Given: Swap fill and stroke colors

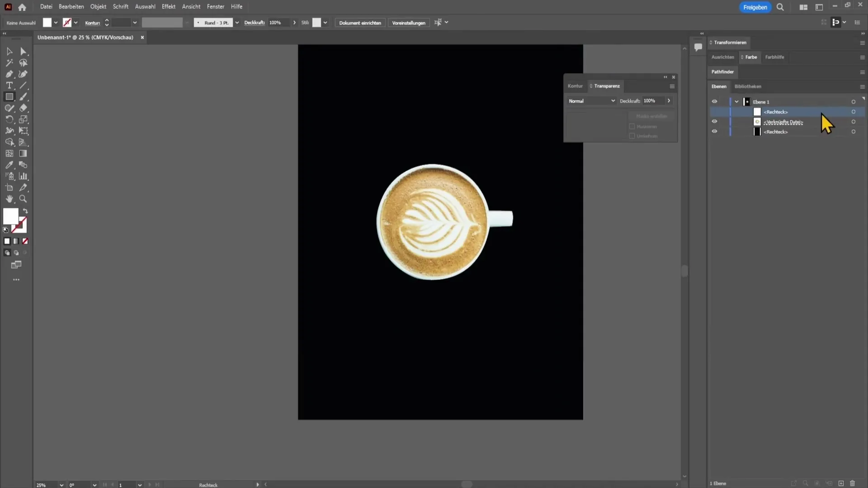Looking at the screenshot, I should point(25,211).
